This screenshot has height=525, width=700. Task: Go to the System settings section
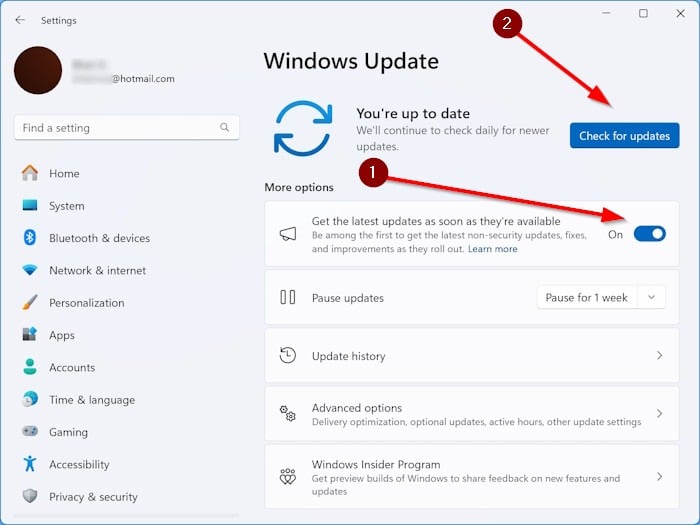click(66, 206)
